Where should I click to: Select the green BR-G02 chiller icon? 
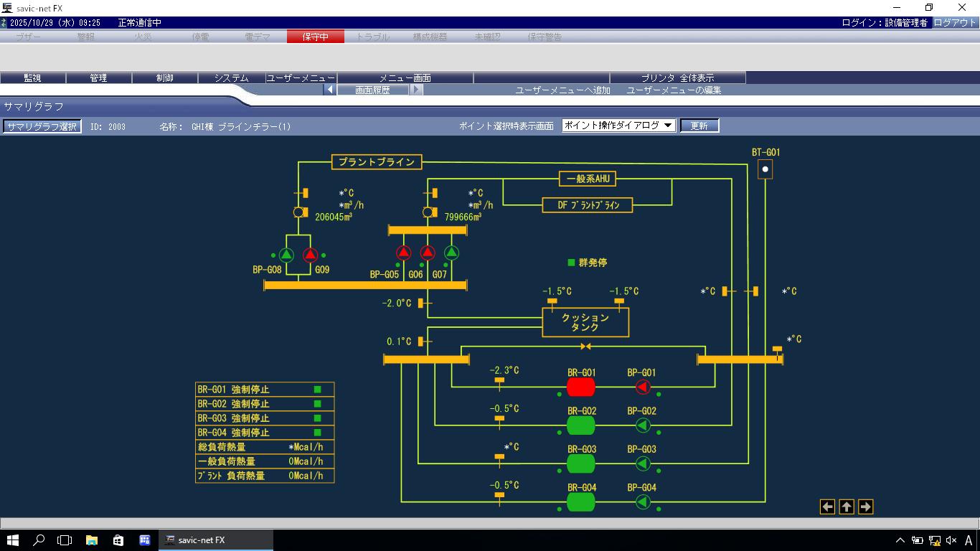click(581, 425)
